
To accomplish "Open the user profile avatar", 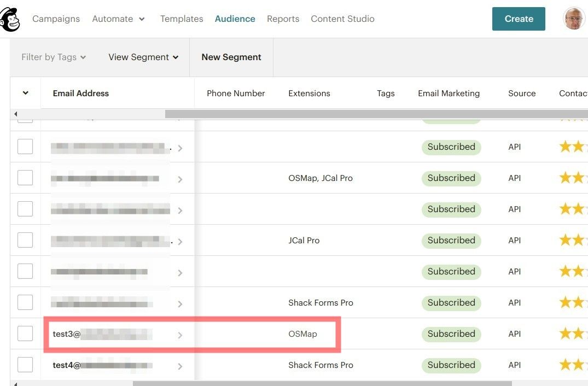I will 574,18.
